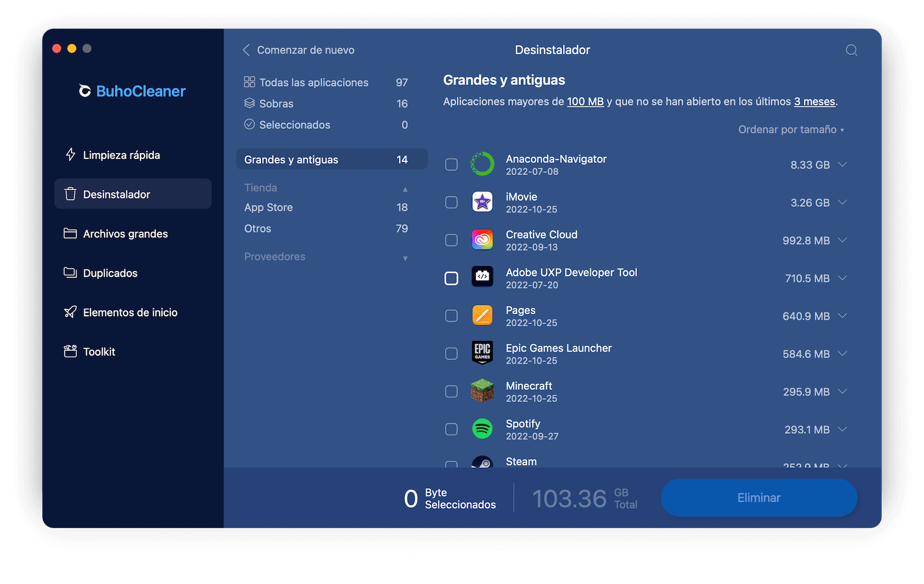Image resolution: width=924 pixels, height=584 pixels.
Task: Click the 3 meses time link
Action: point(814,102)
